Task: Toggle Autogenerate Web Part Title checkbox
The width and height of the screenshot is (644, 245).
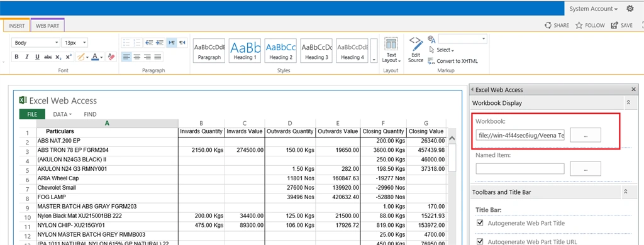Action: (x=480, y=223)
